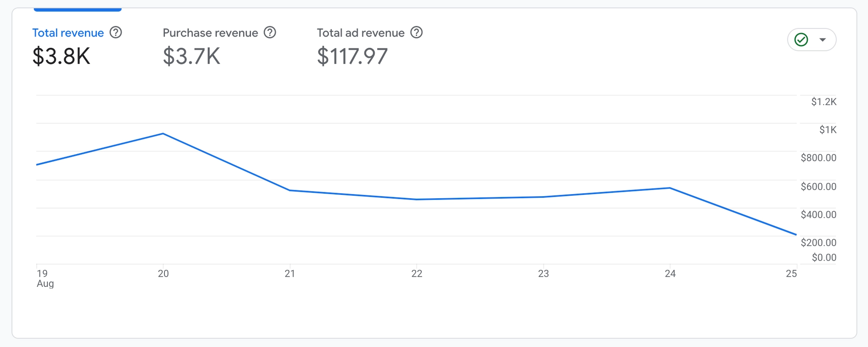Click help icon beside Total revenue
The width and height of the screenshot is (868, 347).
pos(116,33)
